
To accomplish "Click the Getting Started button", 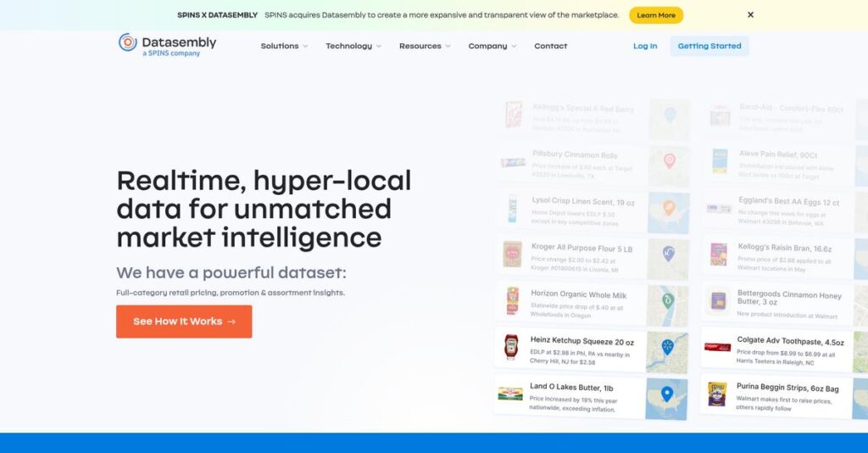I will 709,46.
